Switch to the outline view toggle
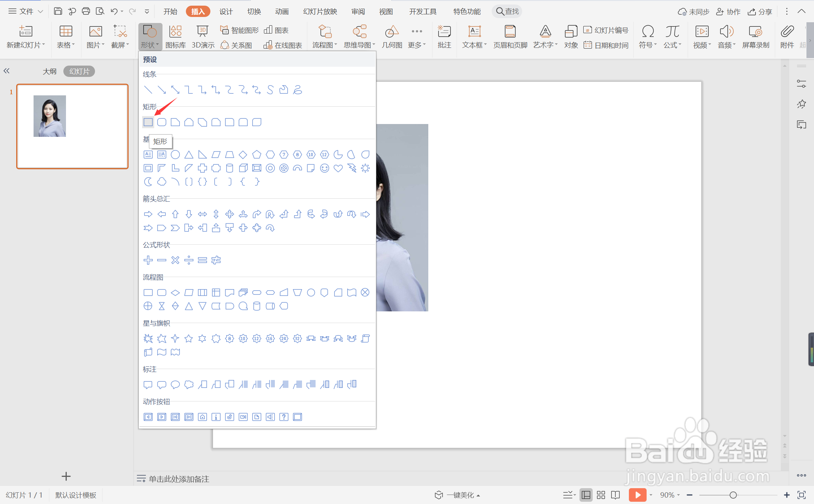Viewport: 814px width, 504px height. click(49, 71)
